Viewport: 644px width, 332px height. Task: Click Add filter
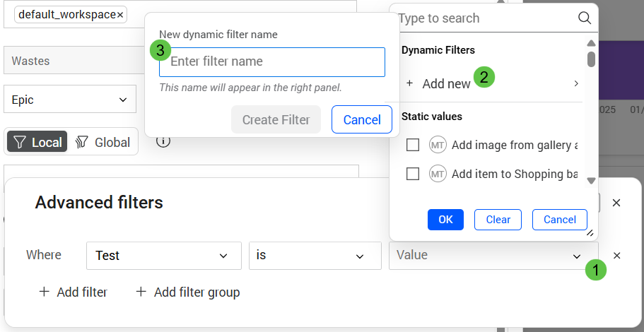(x=73, y=292)
